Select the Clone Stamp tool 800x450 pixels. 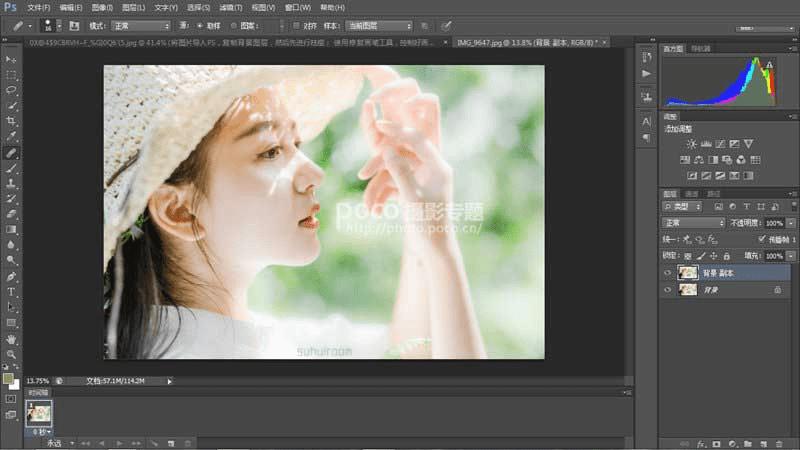(x=11, y=184)
